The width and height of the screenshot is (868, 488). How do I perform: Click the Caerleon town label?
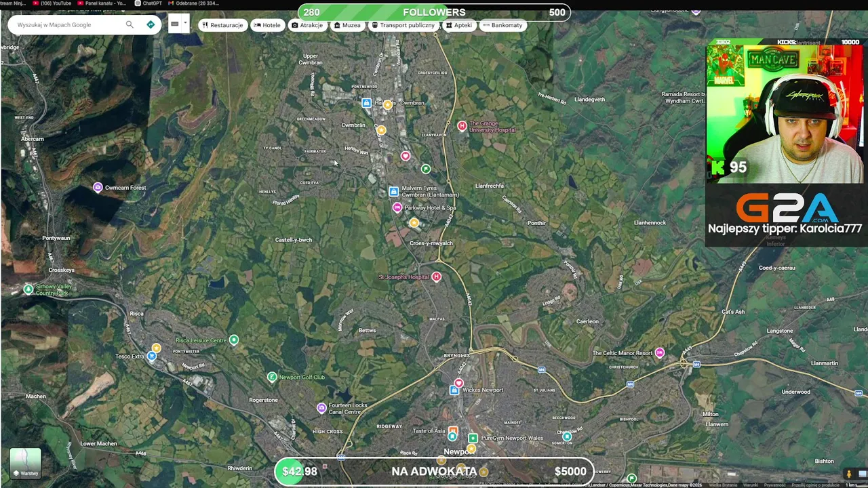coord(587,321)
